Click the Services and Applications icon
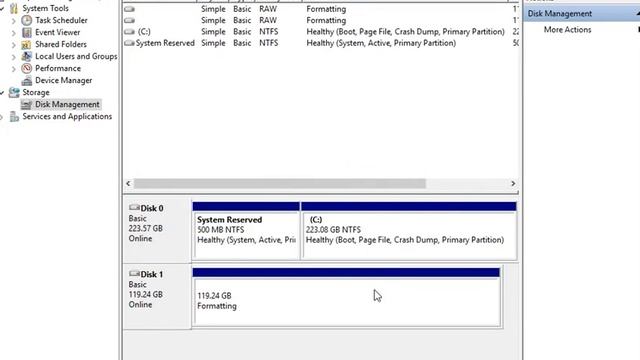The width and height of the screenshot is (640, 360). point(14,117)
